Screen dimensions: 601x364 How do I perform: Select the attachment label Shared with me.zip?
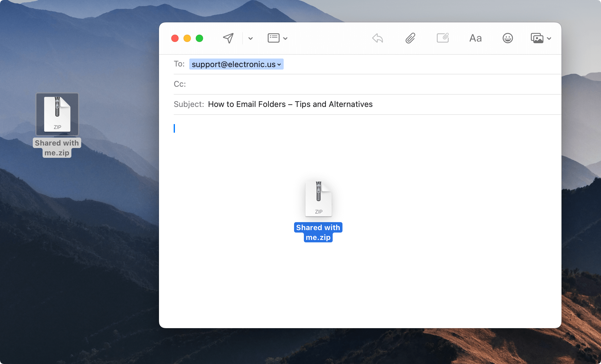318,232
